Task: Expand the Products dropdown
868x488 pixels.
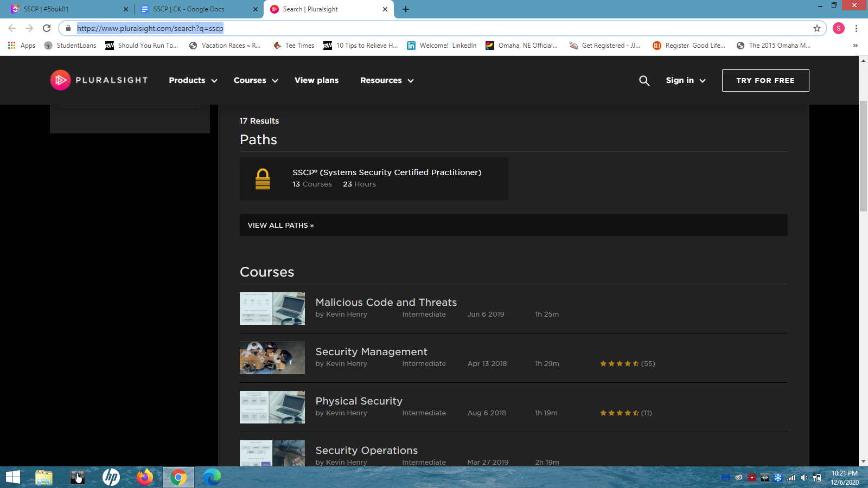Action: [x=193, y=80]
